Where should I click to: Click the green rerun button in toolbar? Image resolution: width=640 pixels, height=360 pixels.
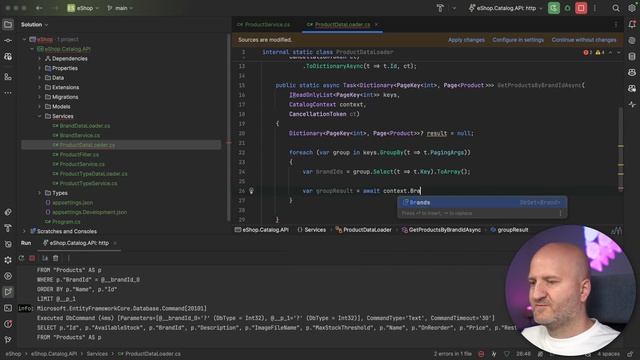[554, 8]
